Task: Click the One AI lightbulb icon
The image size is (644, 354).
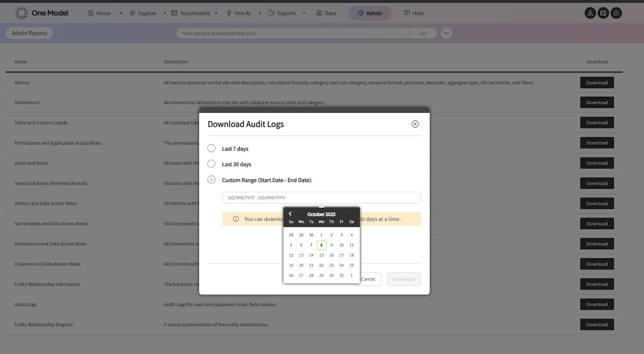Action: click(x=229, y=13)
